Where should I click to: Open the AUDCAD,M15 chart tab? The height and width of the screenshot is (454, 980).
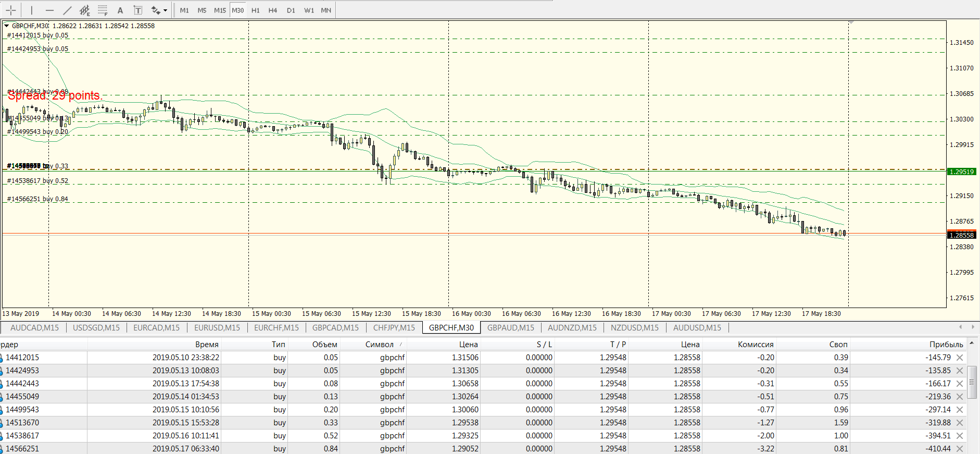point(34,328)
